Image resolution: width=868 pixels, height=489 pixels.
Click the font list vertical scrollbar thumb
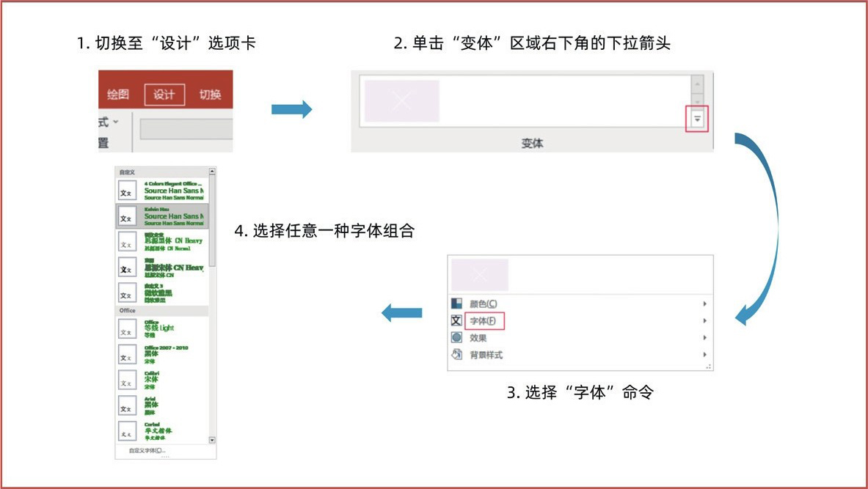click(212, 221)
